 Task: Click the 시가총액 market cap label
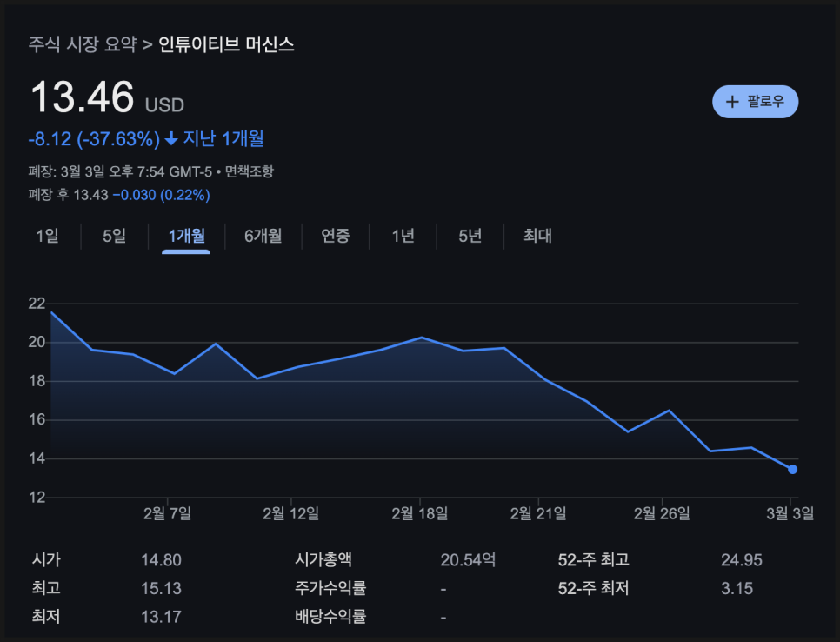click(323, 560)
